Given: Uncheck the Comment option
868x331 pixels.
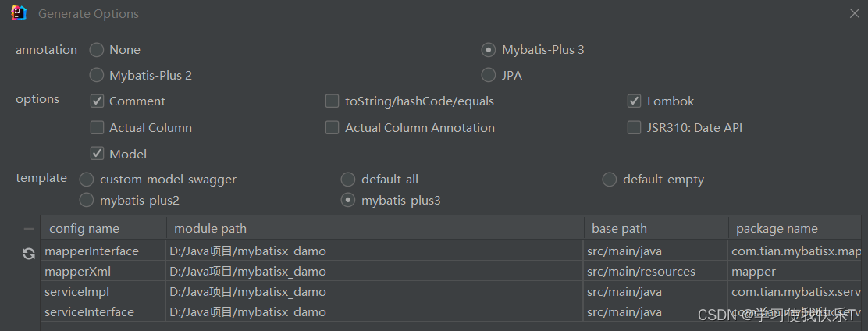Looking at the screenshot, I should 97,101.
